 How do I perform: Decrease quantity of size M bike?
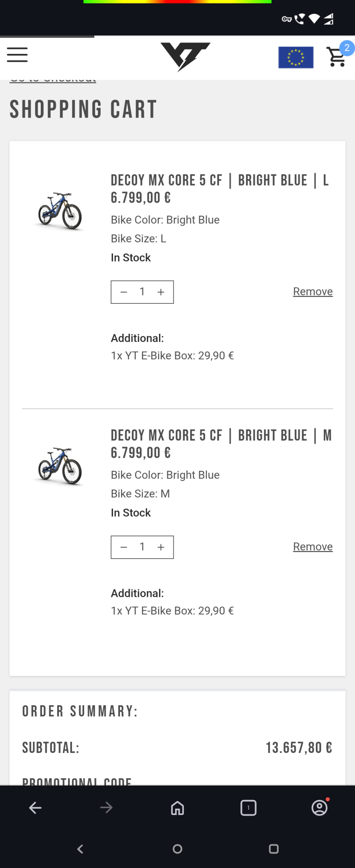[124, 547]
